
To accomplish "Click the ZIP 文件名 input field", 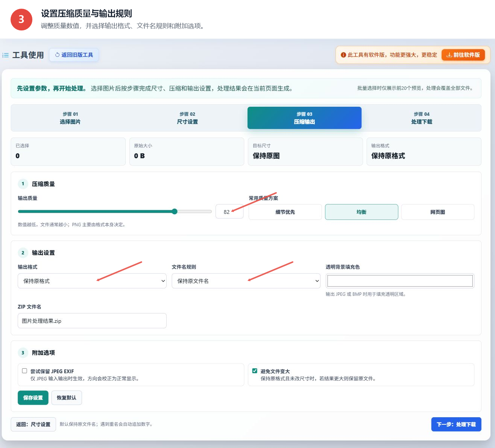I will tap(92, 321).
